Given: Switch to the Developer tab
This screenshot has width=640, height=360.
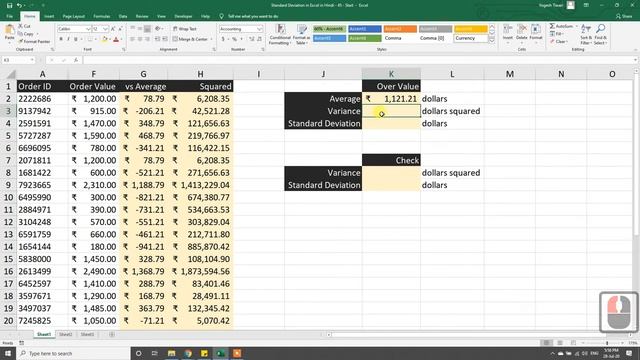Looking at the screenshot, I should [183, 16].
